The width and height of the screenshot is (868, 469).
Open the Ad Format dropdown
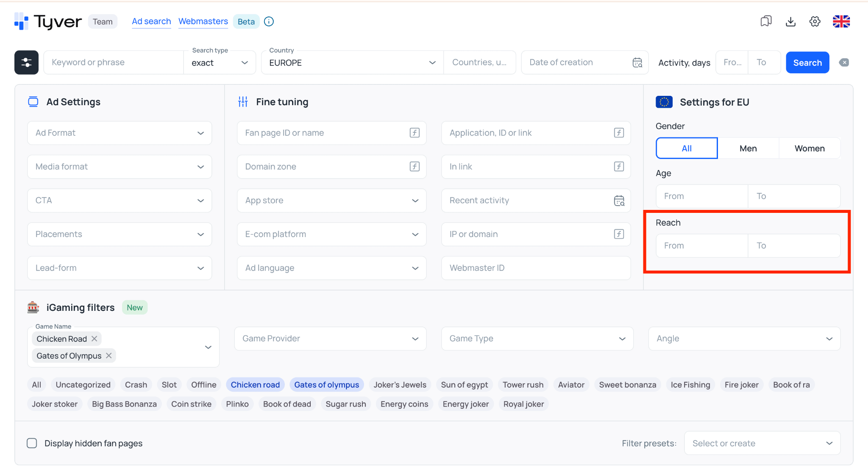coord(120,133)
